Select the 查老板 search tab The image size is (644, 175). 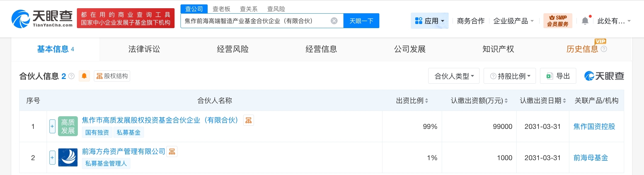221,9
